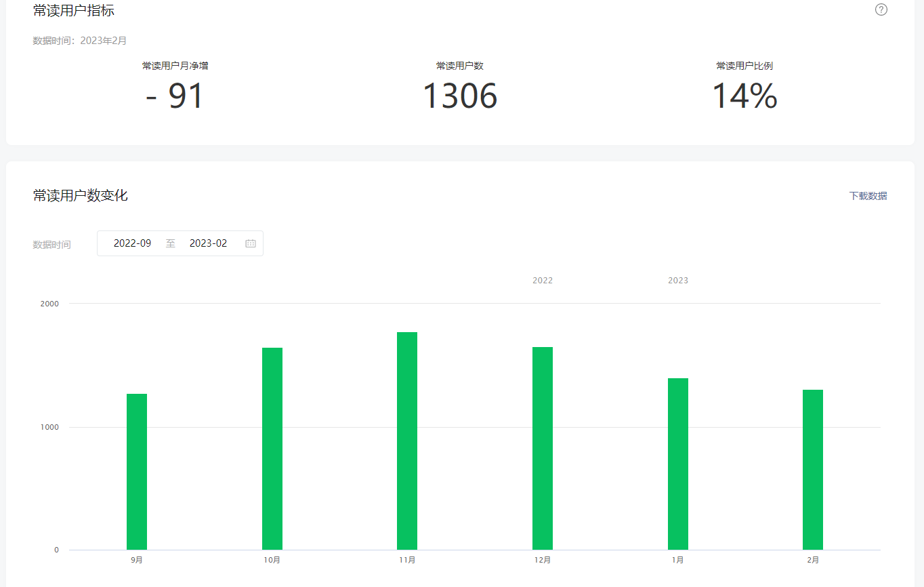Open the calendar icon in date range
This screenshot has width=924, height=587.
(251, 243)
